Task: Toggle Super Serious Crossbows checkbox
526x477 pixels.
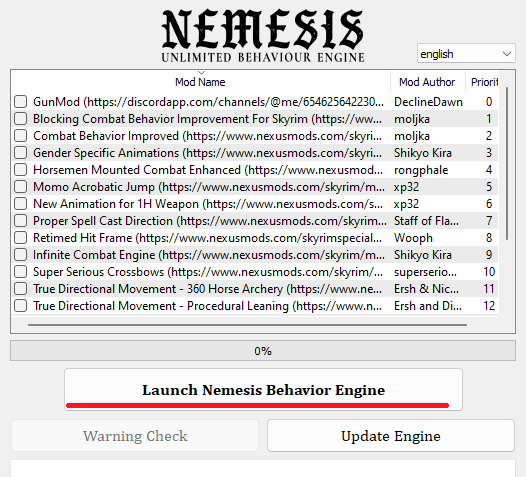Action: point(20,272)
